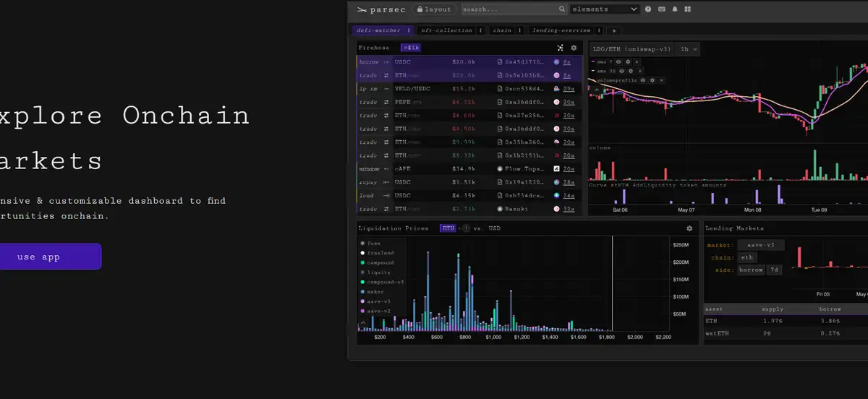The height and width of the screenshot is (399, 868).
Task: Toggle the fuse series in legend
Action: tap(370, 244)
